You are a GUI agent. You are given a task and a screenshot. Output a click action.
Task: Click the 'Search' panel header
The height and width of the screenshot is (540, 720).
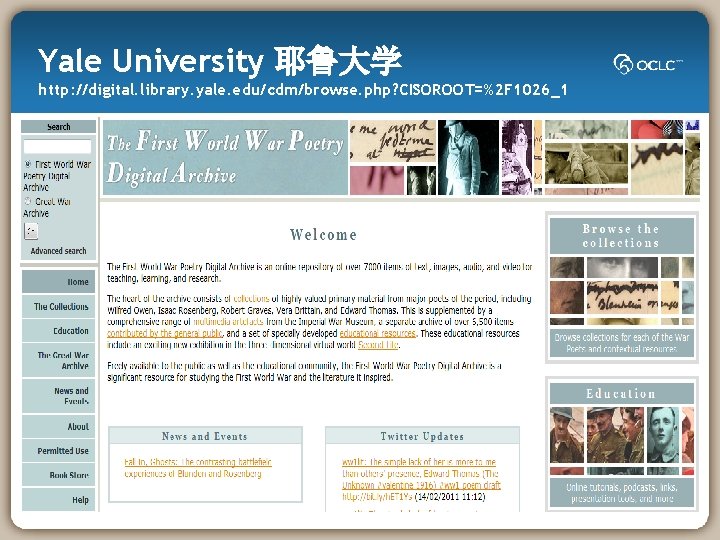coord(58,127)
